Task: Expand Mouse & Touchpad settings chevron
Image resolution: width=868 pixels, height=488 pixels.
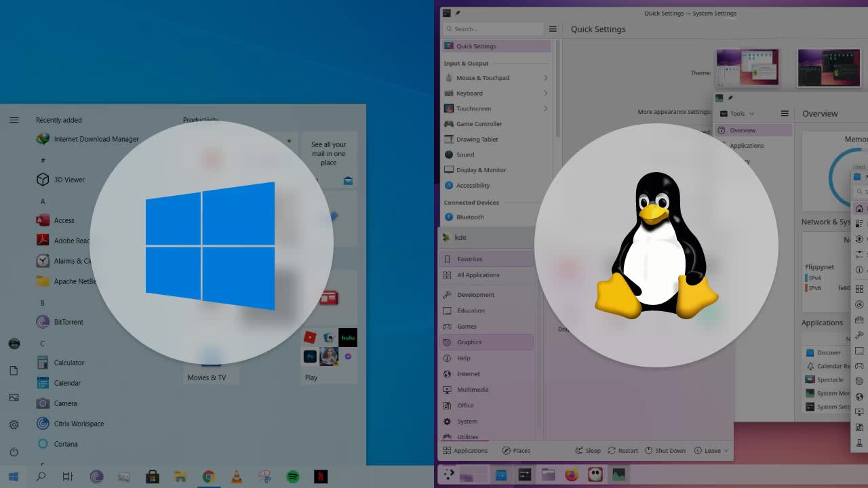Action: point(545,78)
